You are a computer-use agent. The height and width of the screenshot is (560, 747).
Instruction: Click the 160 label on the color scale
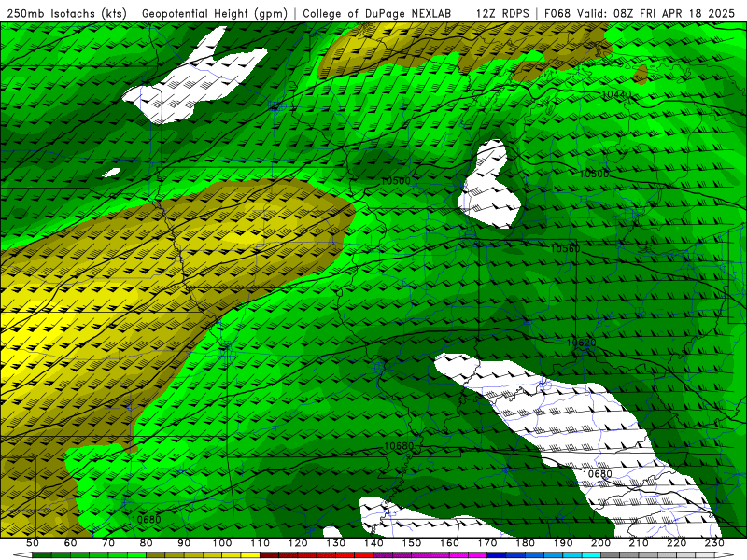pos(450,543)
